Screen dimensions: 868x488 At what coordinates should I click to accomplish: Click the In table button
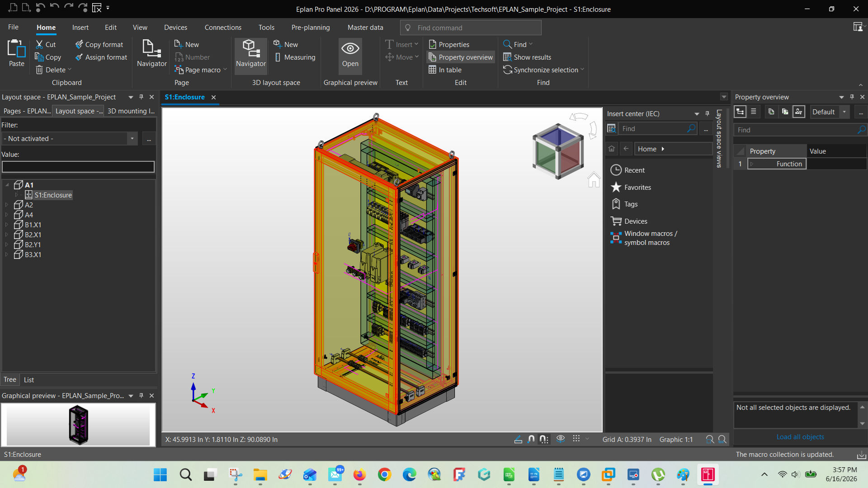(445, 70)
